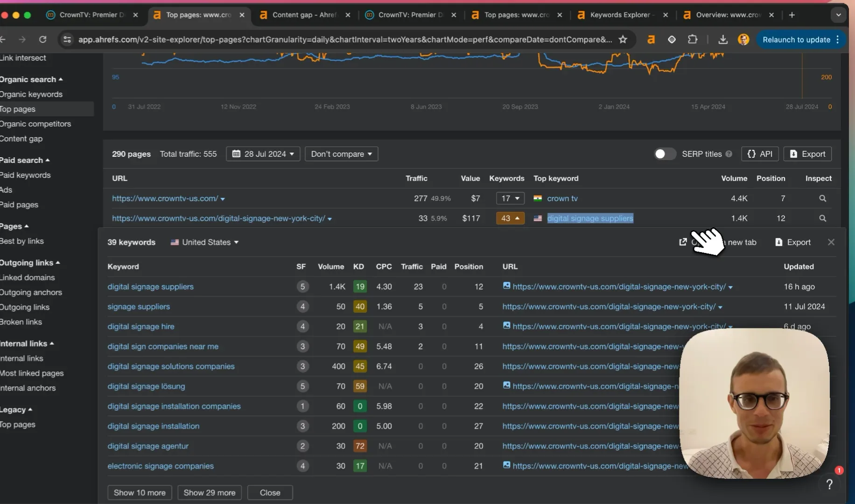Inspect the digital signage suppliers row magnifier
Image resolution: width=855 pixels, height=504 pixels.
click(x=822, y=218)
